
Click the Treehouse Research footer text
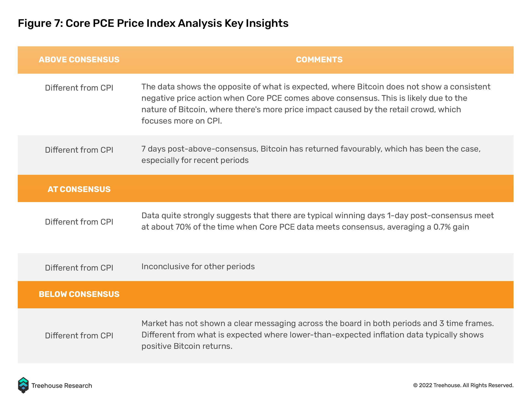click(62, 386)
